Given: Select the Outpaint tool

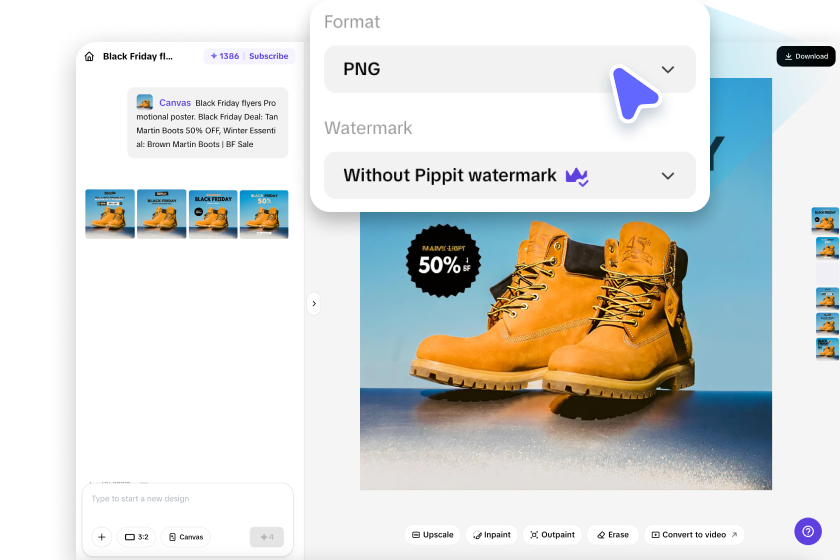Looking at the screenshot, I should pos(551,535).
